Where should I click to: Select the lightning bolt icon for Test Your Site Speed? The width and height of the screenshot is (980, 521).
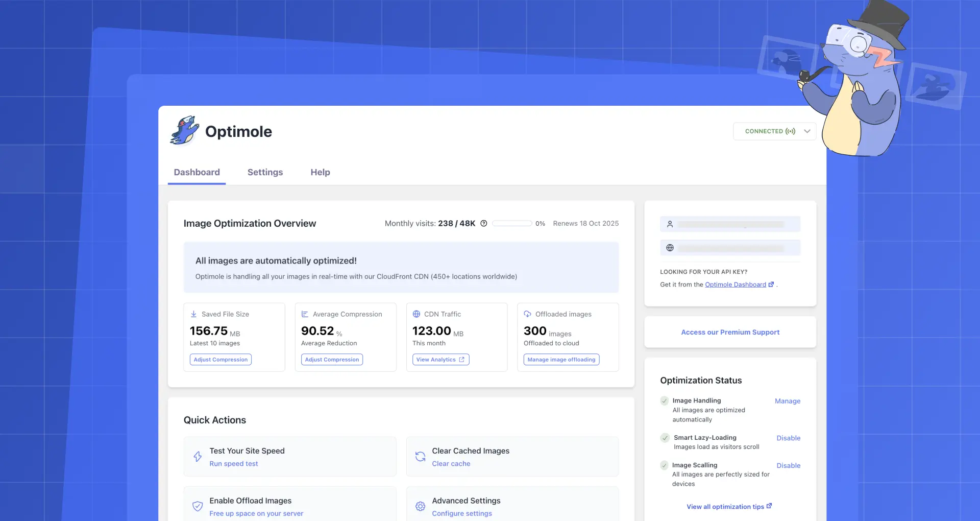tap(198, 456)
